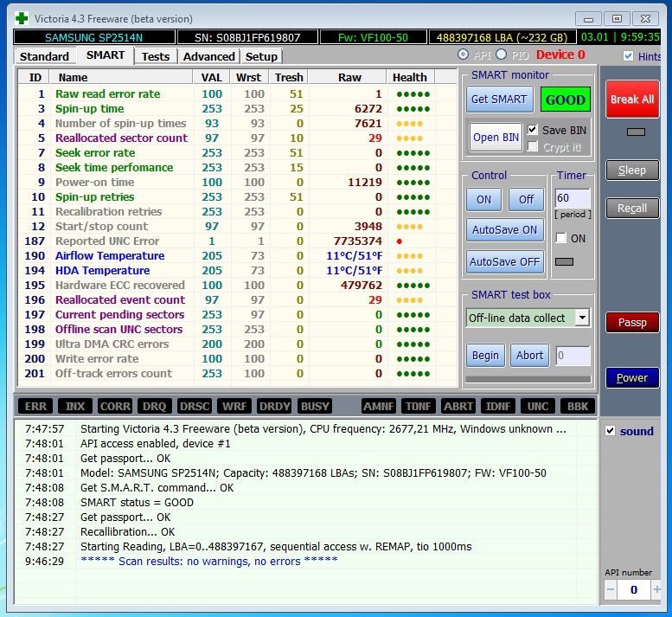The image size is (672, 617).
Task: Uncheck the Save BIN checkbox
Action: [533, 130]
